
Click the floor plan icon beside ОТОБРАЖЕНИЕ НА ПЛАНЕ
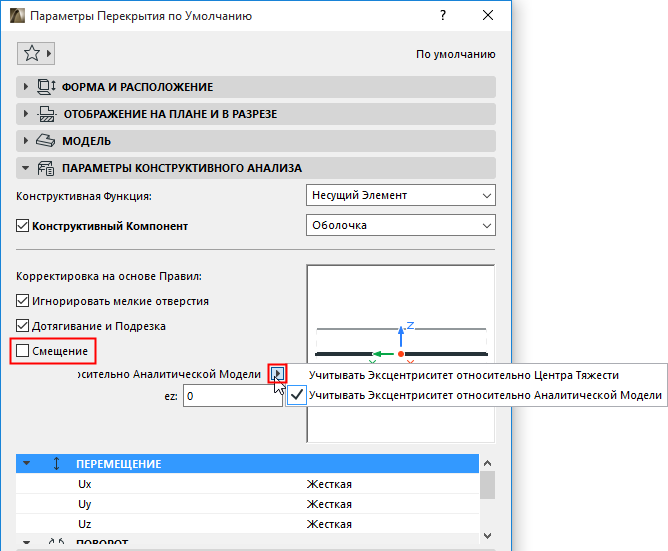pyautogui.click(x=46, y=114)
